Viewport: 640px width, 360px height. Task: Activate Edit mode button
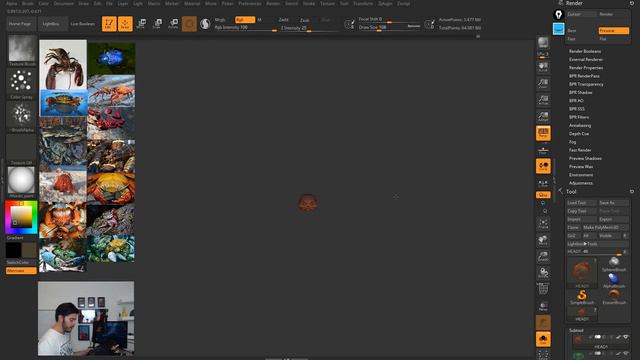click(109, 24)
